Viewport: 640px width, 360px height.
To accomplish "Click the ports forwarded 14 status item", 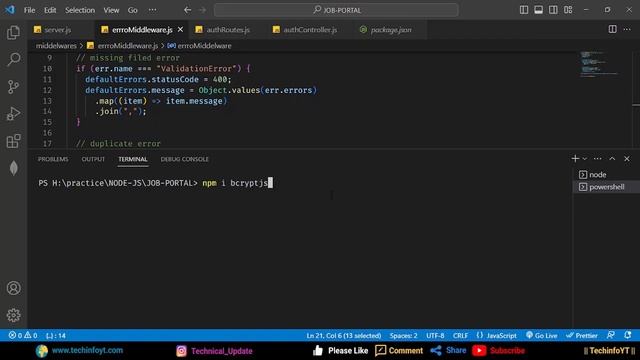I will (56, 336).
